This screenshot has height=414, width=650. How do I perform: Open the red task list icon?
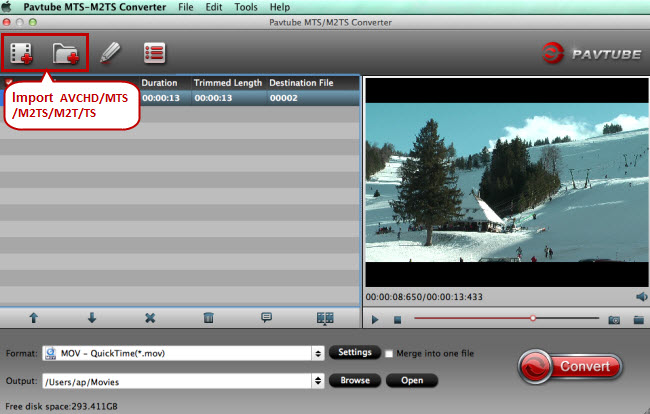tap(154, 53)
